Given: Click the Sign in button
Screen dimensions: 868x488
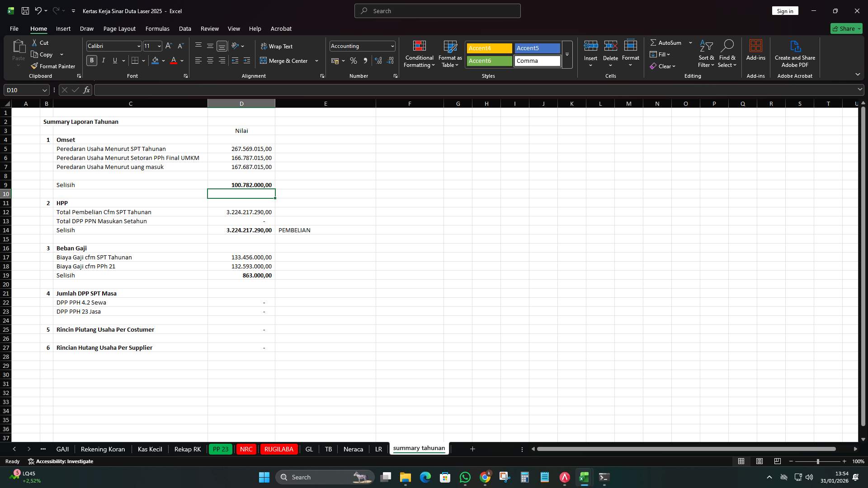Looking at the screenshot, I should pos(785,10).
